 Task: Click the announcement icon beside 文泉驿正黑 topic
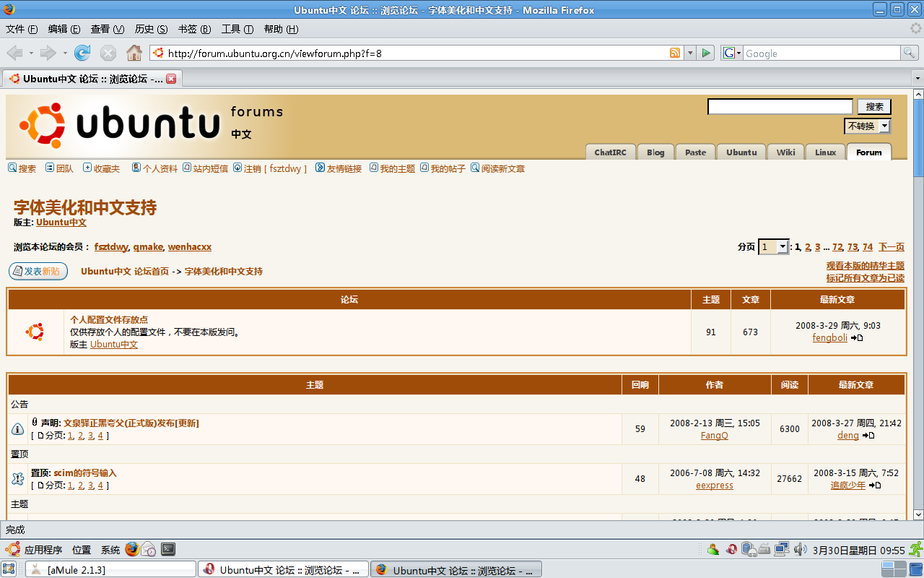[x=18, y=429]
